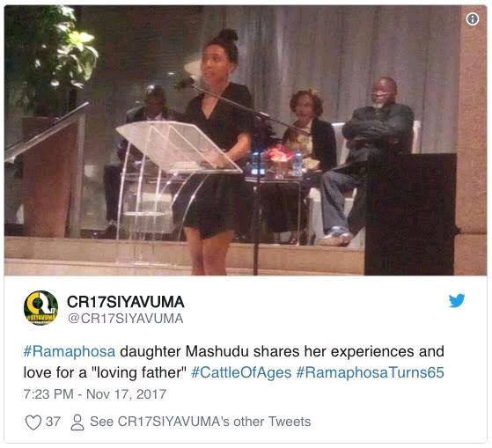Open the 7:23 PM - Nov 17, 2017 timestamp
The height and width of the screenshot is (448, 492).
[x=95, y=394]
